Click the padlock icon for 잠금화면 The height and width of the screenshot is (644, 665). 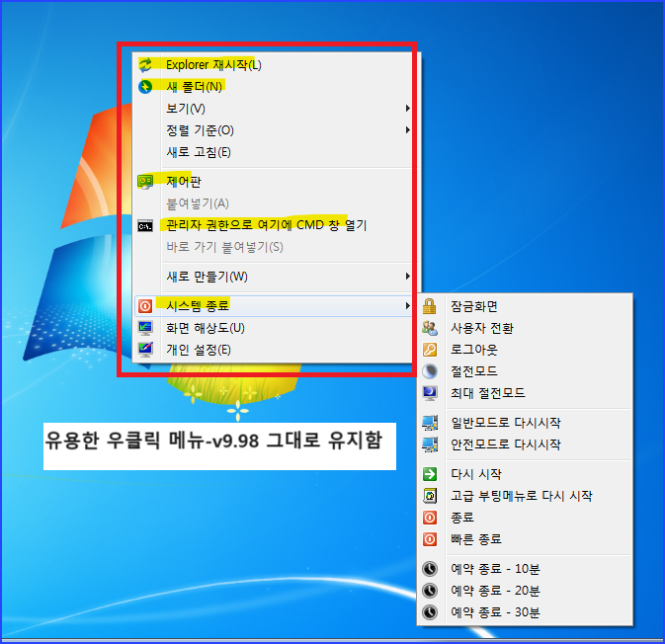pyautogui.click(x=430, y=306)
